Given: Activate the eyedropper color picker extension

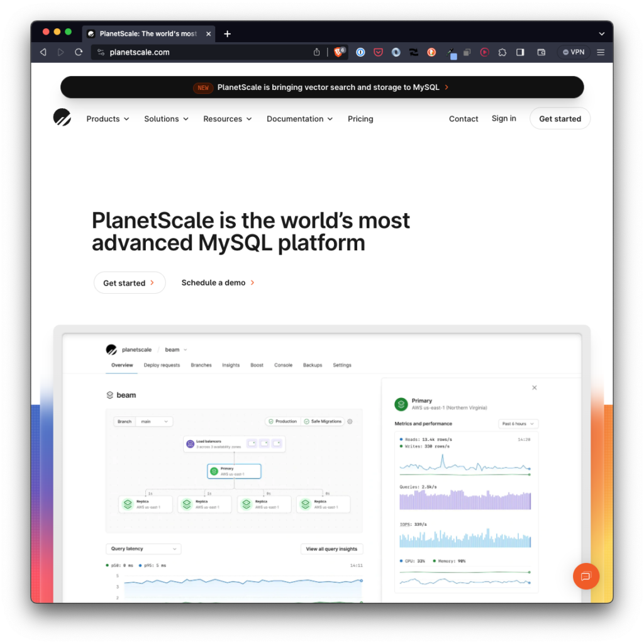Looking at the screenshot, I should coord(451,53).
